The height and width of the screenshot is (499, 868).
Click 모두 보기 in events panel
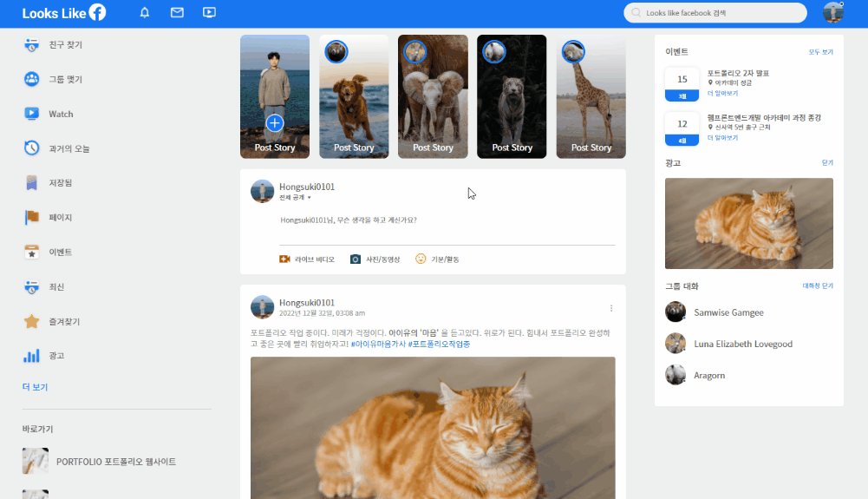[820, 52]
